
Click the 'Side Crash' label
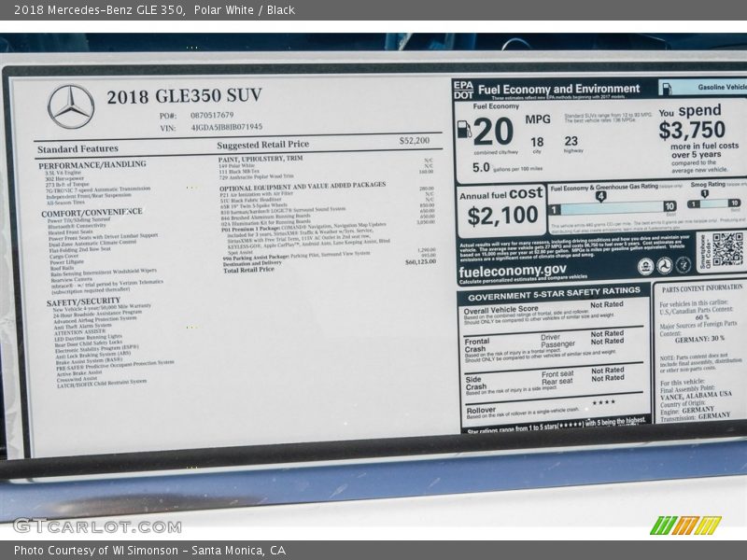(x=476, y=383)
